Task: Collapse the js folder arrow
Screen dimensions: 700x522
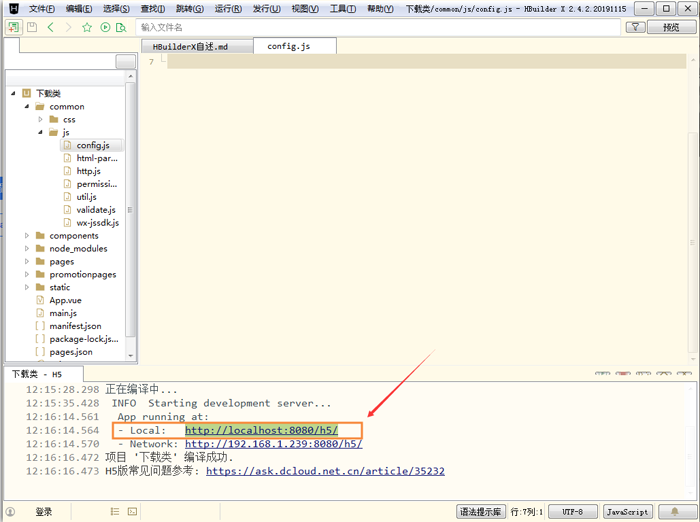Action: tap(41, 132)
